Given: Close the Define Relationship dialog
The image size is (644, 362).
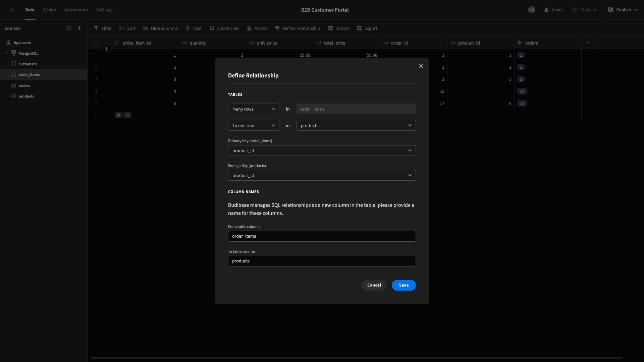Looking at the screenshot, I should pos(421,66).
